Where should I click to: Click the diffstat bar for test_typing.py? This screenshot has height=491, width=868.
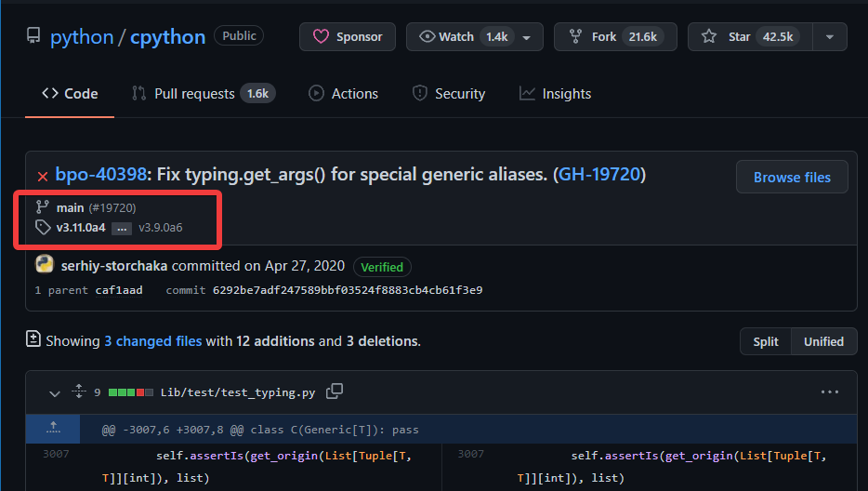(131, 392)
